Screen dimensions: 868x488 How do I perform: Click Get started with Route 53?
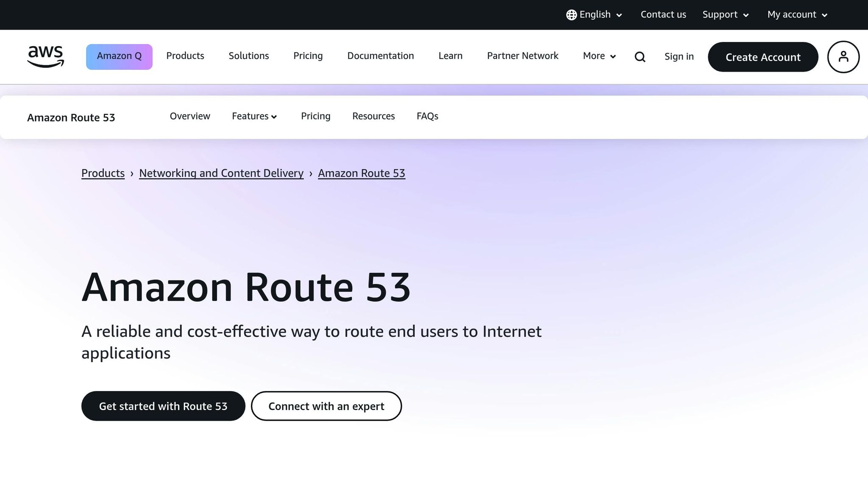(163, 406)
